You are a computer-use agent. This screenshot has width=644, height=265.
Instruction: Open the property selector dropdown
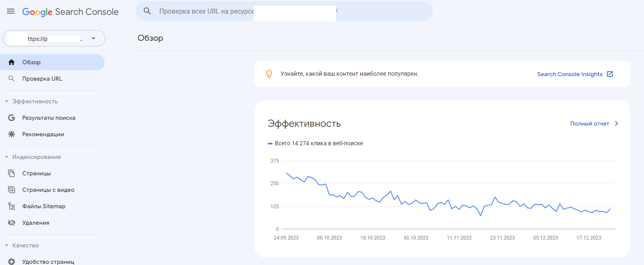tap(54, 39)
